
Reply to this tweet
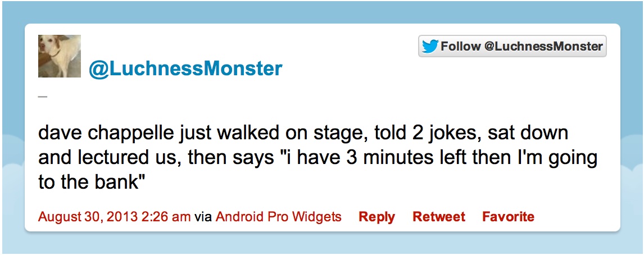click(x=377, y=217)
